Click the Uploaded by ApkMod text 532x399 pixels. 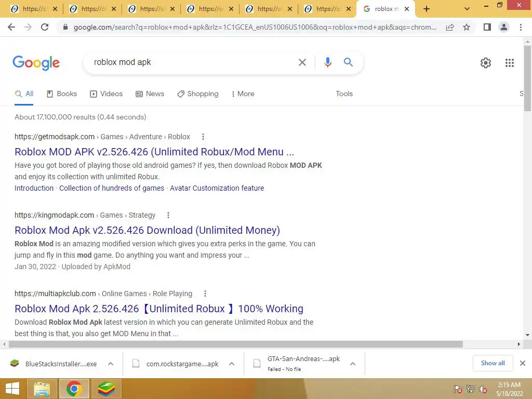pyautogui.click(x=96, y=267)
